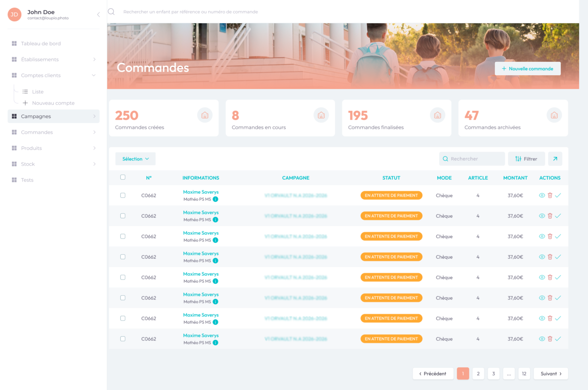Click the eye icon in the sixth order row
This screenshot has width=588, height=390.
click(x=542, y=298)
